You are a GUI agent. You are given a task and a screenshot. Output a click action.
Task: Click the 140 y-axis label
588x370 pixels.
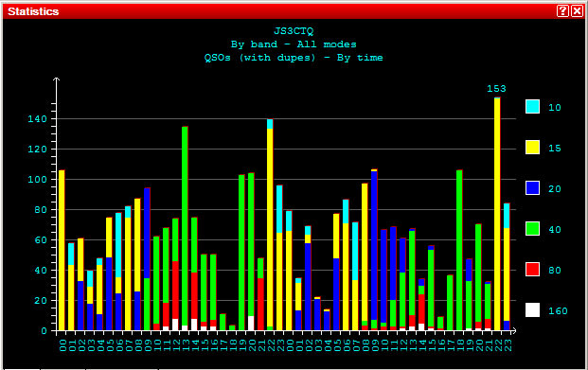coord(37,119)
